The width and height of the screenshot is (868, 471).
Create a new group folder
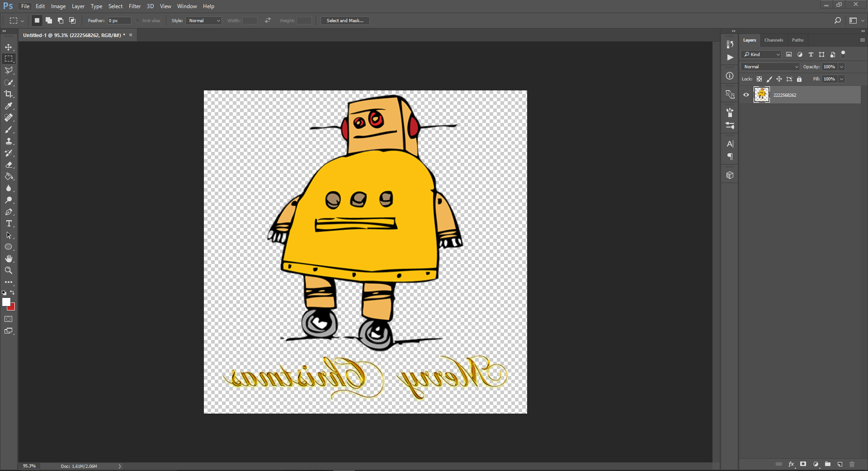828,464
